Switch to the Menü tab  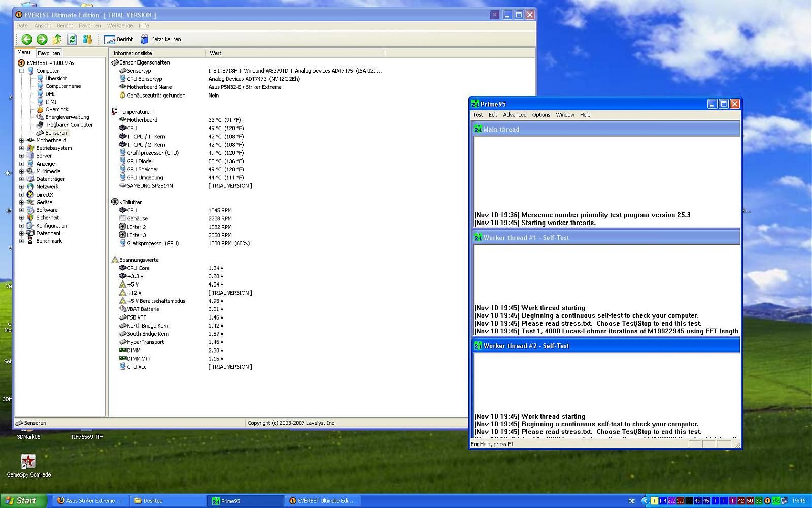(24, 52)
